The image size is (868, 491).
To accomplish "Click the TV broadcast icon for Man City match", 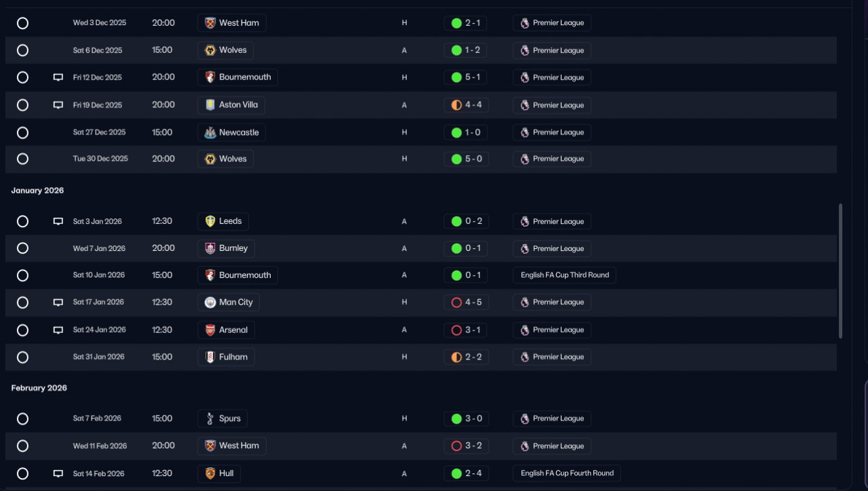I will tap(58, 302).
